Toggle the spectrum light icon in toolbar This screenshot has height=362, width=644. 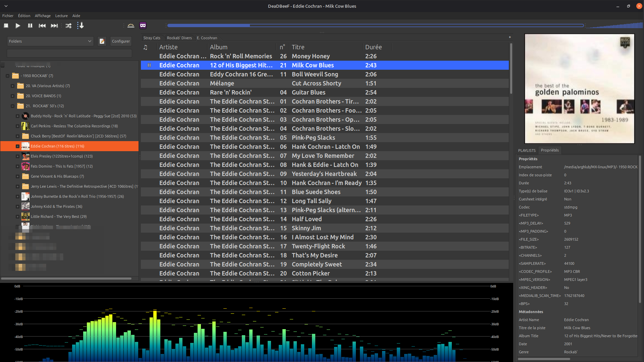tap(131, 25)
